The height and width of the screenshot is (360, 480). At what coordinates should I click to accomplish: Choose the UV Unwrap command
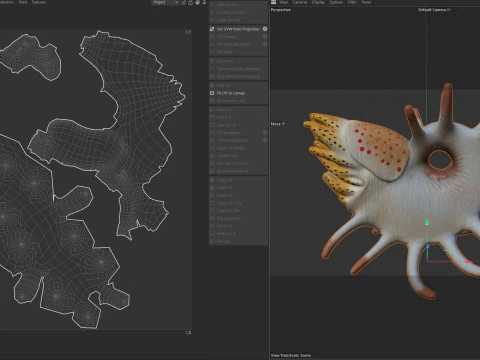click(227, 37)
